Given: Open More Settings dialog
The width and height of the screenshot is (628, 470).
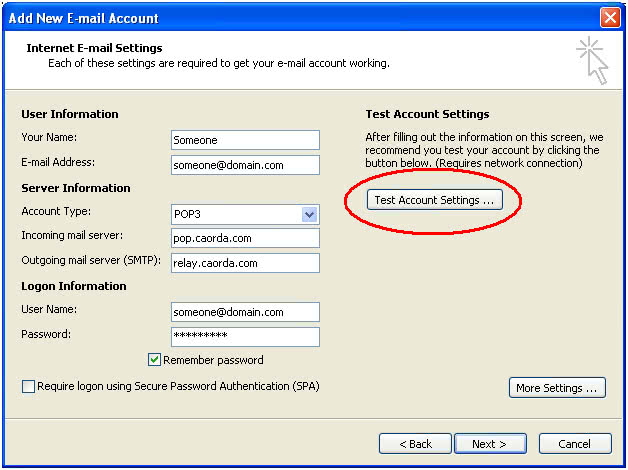Looking at the screenshot, I should [557, 388].
